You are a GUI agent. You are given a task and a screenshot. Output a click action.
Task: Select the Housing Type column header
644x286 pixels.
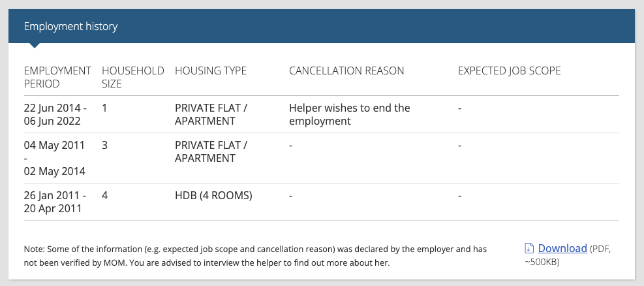[211, 71]
